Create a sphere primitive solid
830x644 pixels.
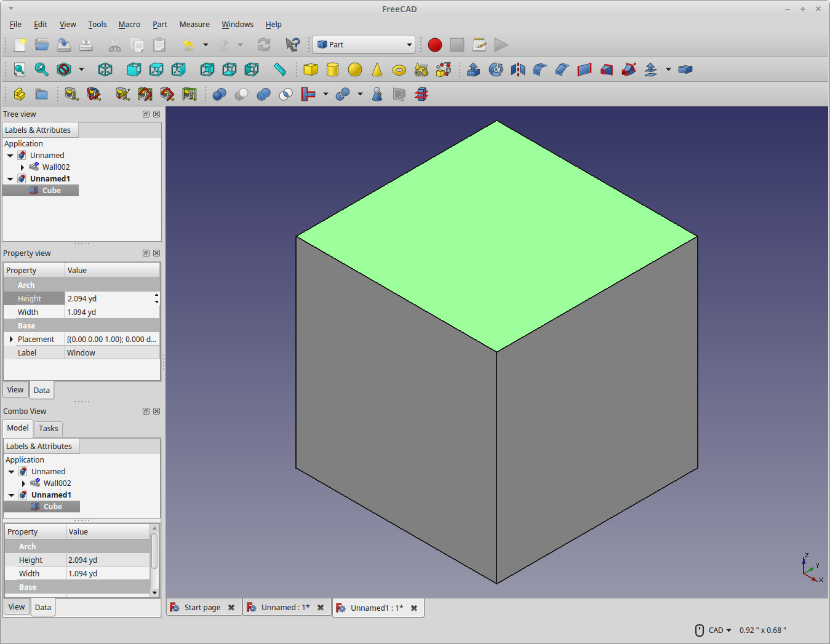coord(355,70)
